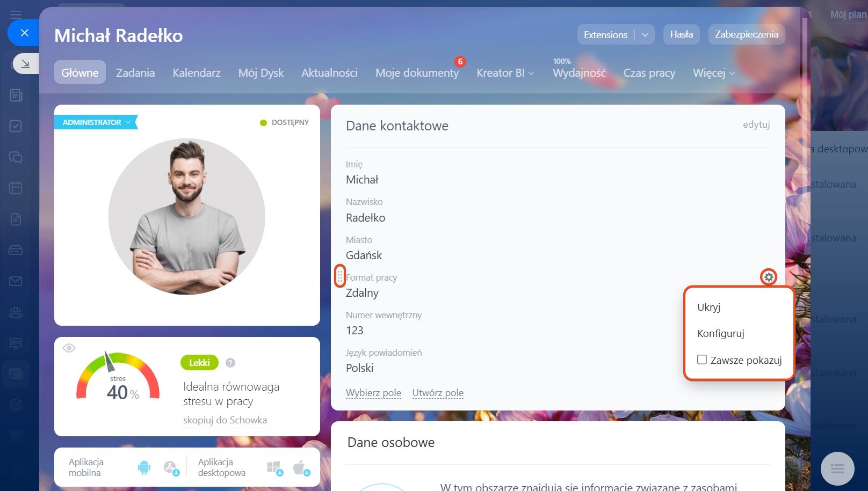Click the App Store mobile app icon
This screenshot has height=491, width=868.
[171, 468]
